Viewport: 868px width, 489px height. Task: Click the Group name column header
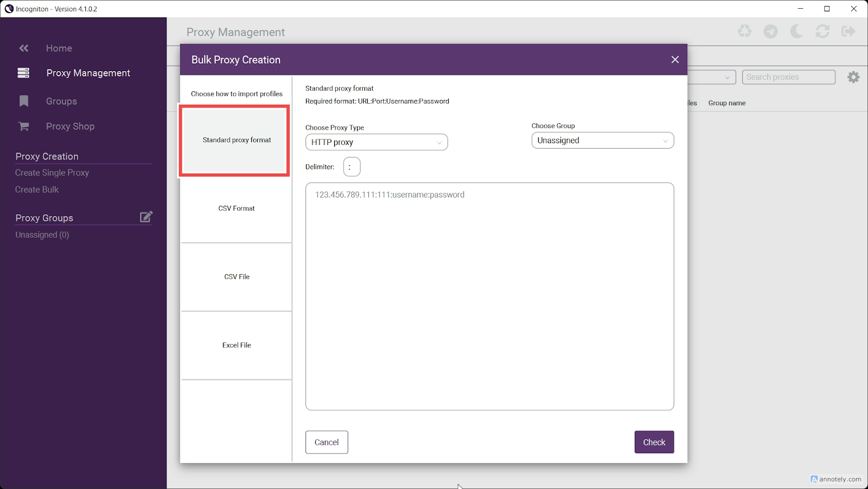[x=727, y=103]
